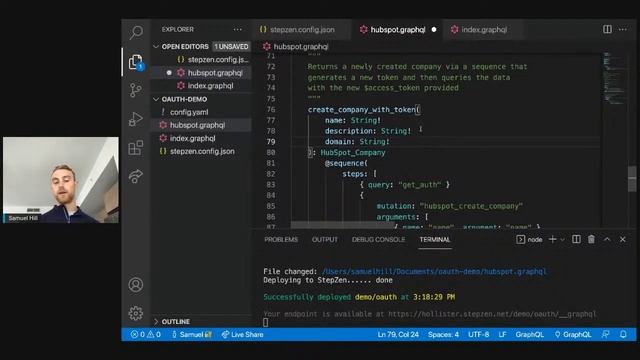This screenshot has width=640, height=360.
Task: Click Samuel Hill webcam video thumbnail
Action: [x=61, y=180]
